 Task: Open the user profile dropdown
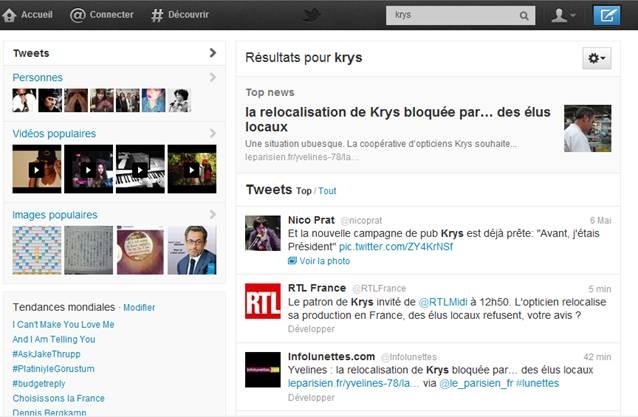click(563, 15)
